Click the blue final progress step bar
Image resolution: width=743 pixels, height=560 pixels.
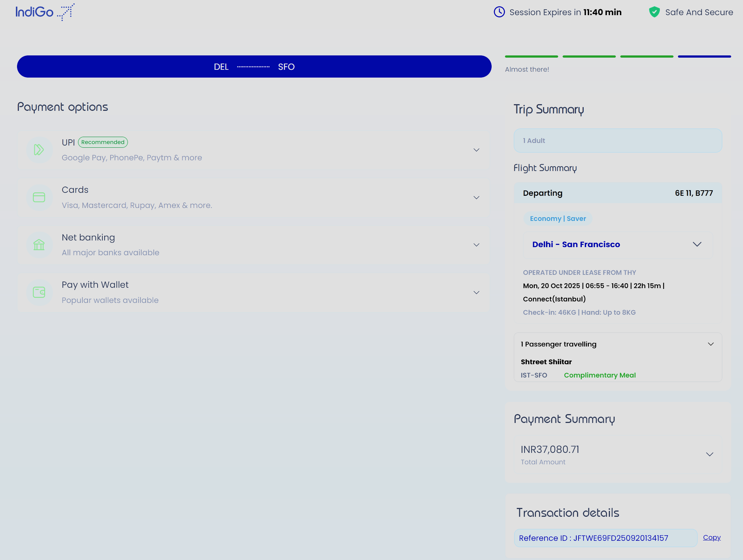(704, 57)
